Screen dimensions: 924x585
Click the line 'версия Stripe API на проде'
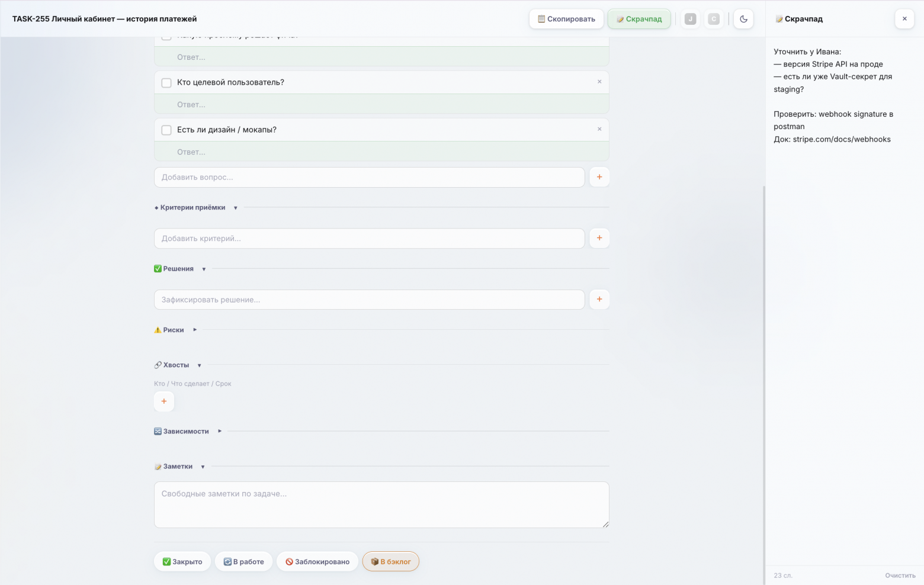click(828, 64)
